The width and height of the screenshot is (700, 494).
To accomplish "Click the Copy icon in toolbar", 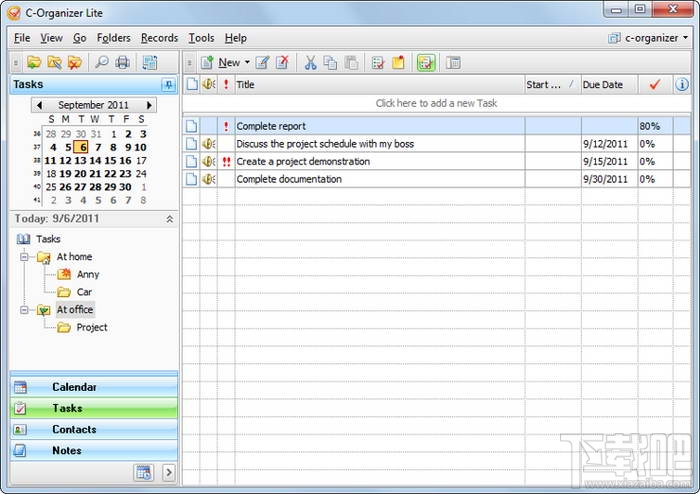I will [x=330, y=63].
